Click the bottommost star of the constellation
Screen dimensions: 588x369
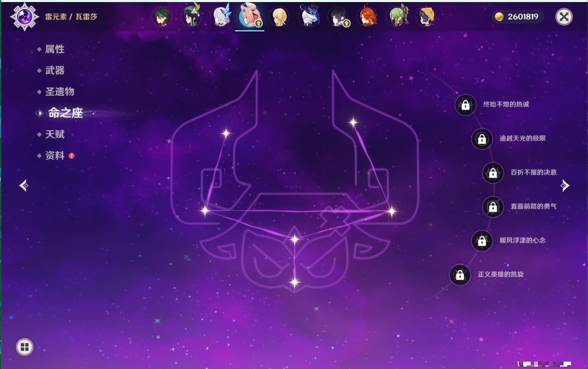coord(295,282)
